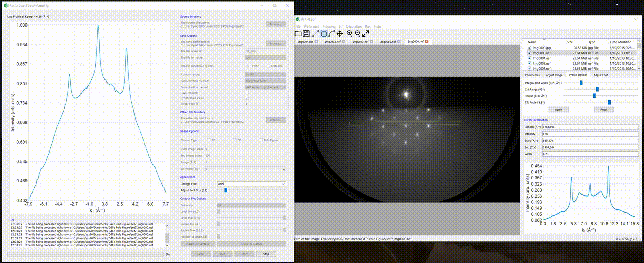Open the Mapping menu
This screenshot has width=644, height=263.
click(329, 27)
